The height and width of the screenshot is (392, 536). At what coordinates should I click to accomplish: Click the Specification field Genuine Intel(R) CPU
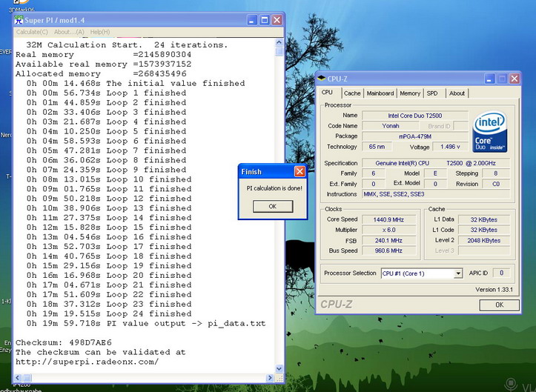436,163
